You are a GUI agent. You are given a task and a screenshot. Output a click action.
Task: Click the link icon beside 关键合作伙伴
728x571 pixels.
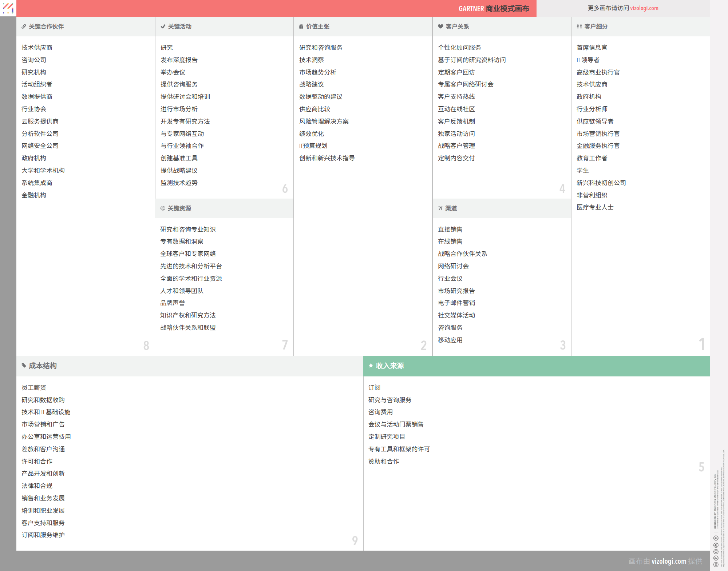click(24, 27)
